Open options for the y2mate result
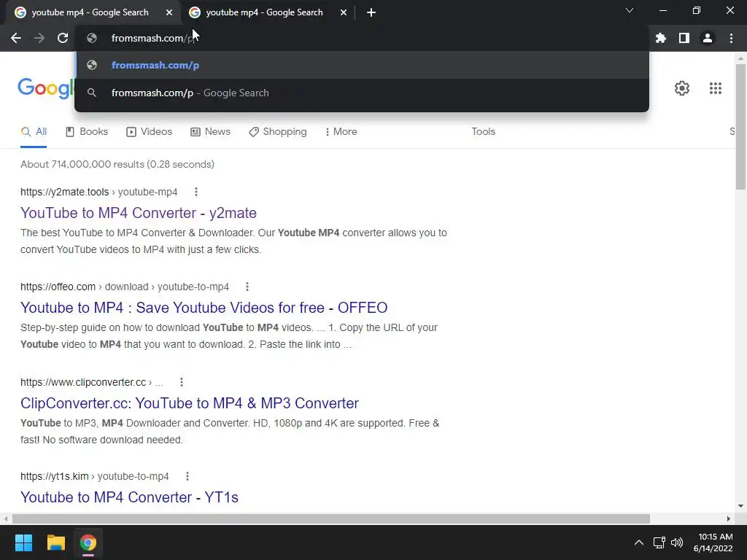 coord(196,192)
